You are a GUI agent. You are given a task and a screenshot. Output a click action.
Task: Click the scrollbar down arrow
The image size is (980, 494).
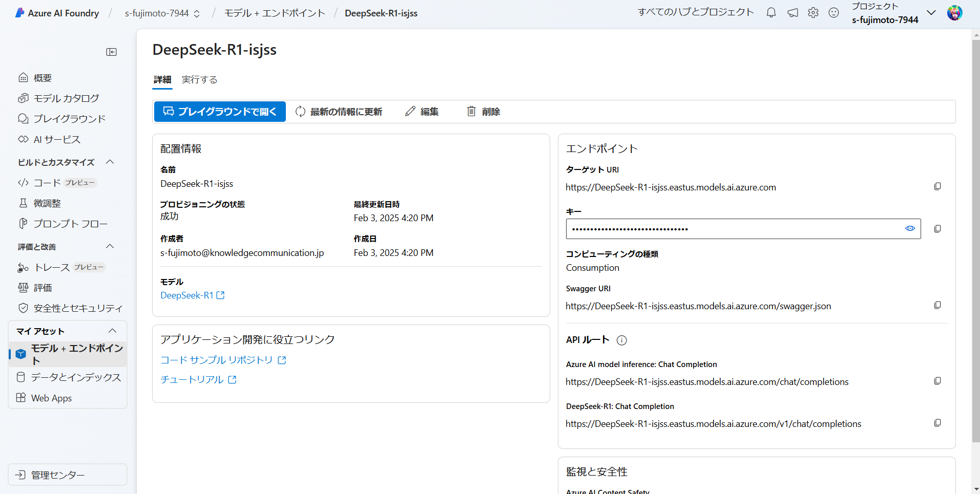[x=976, y=489]
